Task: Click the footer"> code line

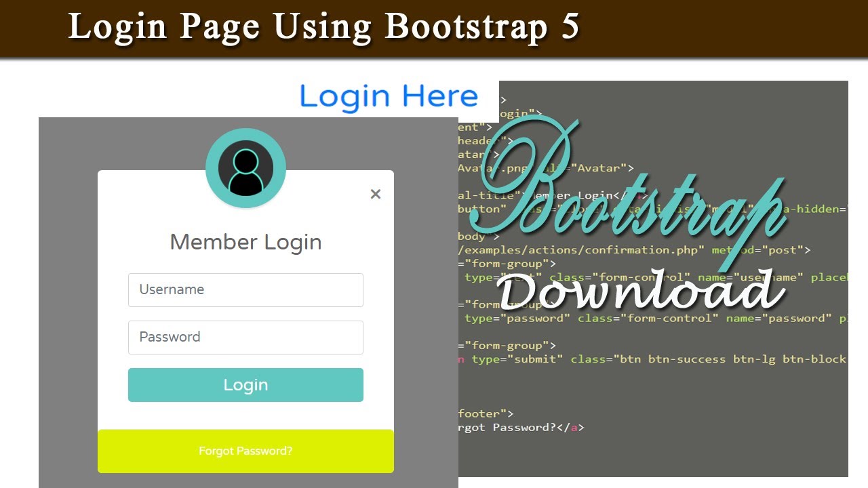Action: click(x=486, y=413)
